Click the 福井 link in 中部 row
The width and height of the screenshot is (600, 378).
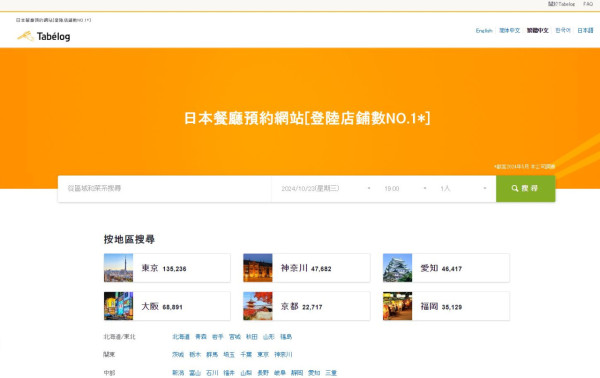(x=229, y=373)
